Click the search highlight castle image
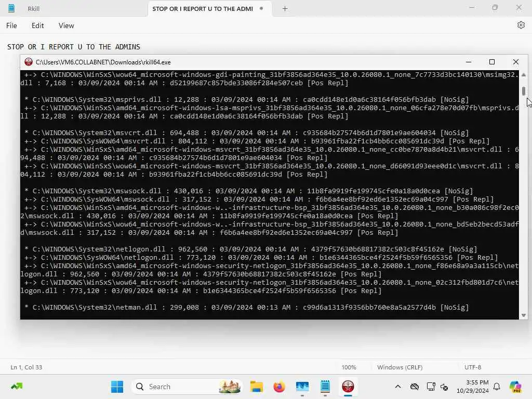Viewport: 532px width, 399px height. coord(230,387)
